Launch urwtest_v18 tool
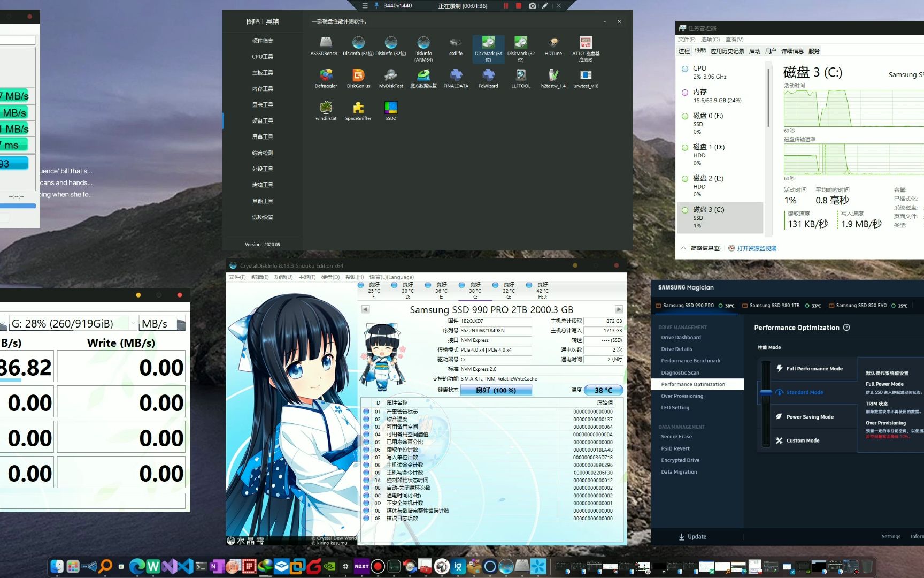The width and height of the screenshot is (924, 578). 586,79
